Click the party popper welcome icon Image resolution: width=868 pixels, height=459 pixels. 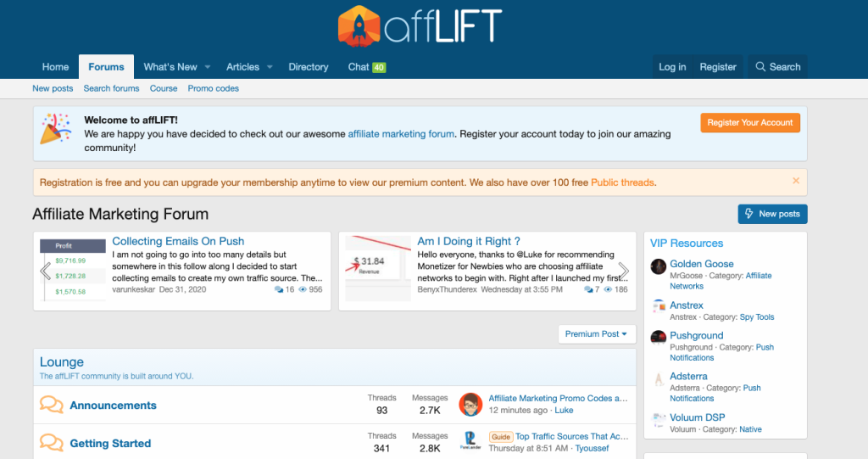(56, 128)
